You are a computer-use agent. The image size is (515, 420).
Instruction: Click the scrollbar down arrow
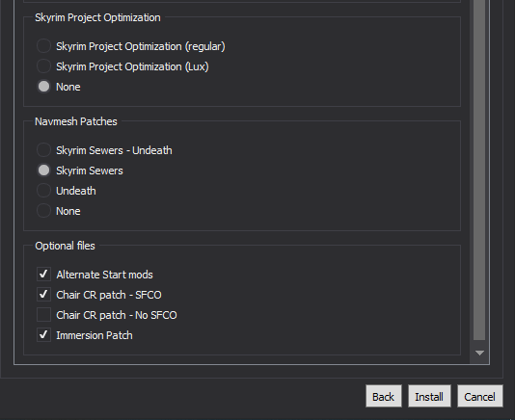pos(479,354)
